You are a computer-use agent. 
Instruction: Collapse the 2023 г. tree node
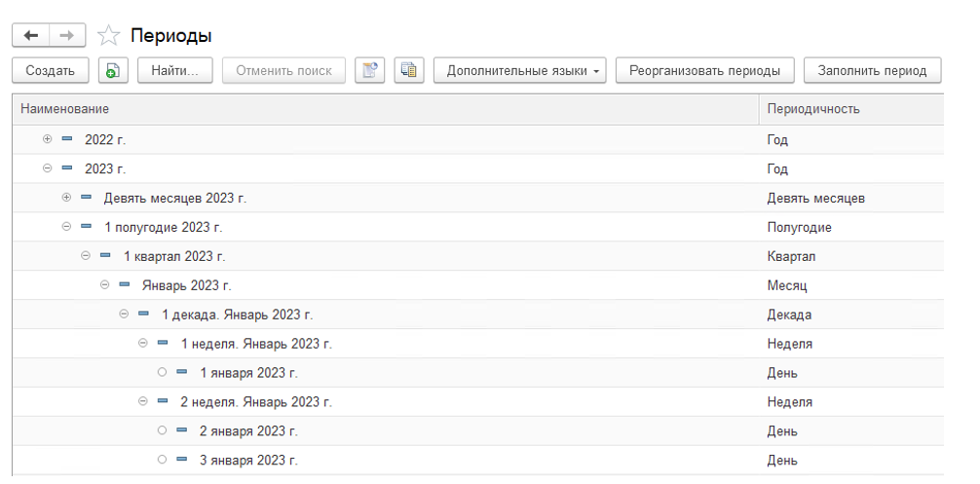tap(47, 168)
